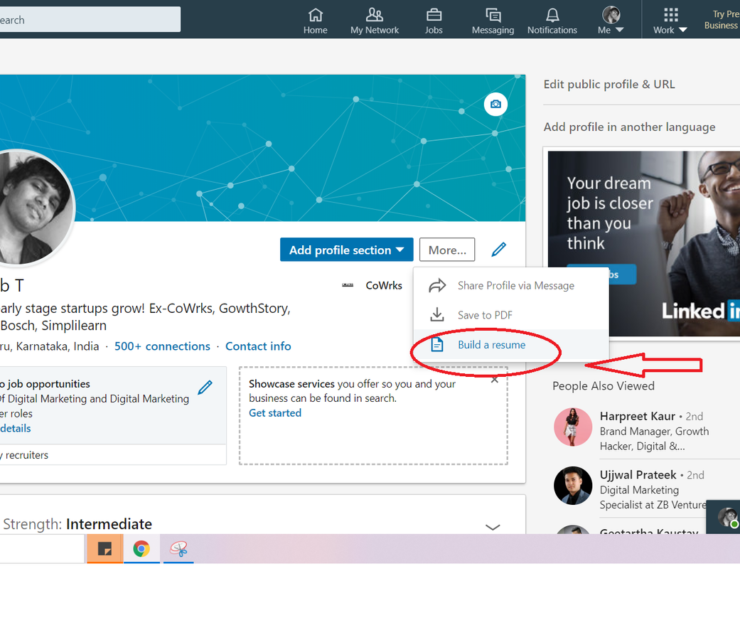Open My Network from the navigation bar
This screenshot has width=740, height=640.
click(374, 21)
